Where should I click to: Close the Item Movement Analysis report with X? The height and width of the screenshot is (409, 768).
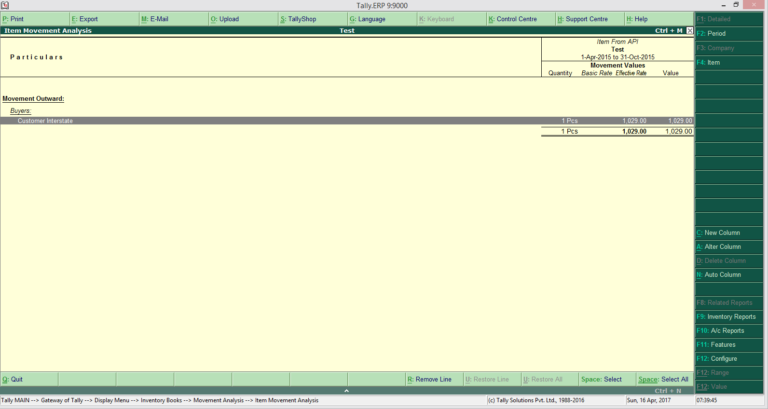click(x=690, y=30)
